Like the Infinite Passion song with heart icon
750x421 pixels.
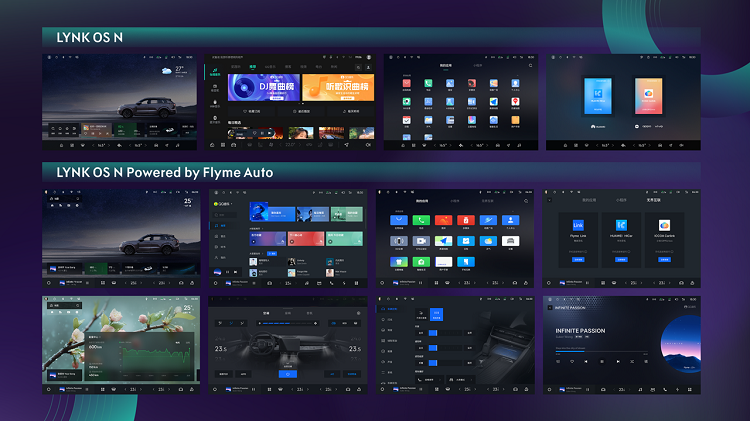tap(572, 362)
